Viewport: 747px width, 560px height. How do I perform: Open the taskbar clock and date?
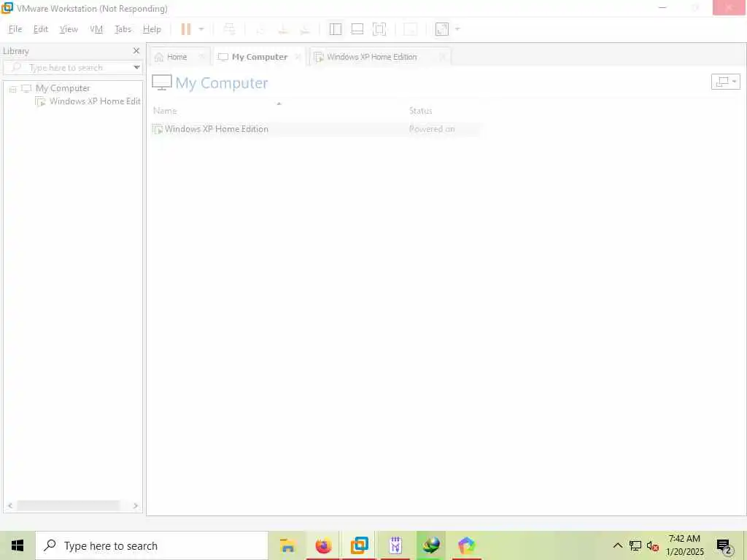(684, 545)
